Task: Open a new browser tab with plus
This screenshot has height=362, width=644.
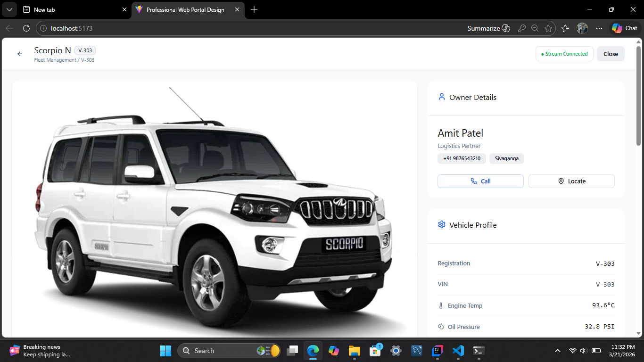Action: point(254,9)
